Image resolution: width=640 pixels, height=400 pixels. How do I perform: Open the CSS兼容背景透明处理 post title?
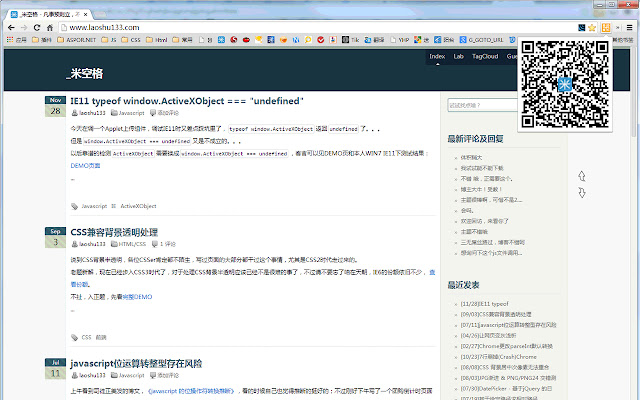click(x=114, y=232)
